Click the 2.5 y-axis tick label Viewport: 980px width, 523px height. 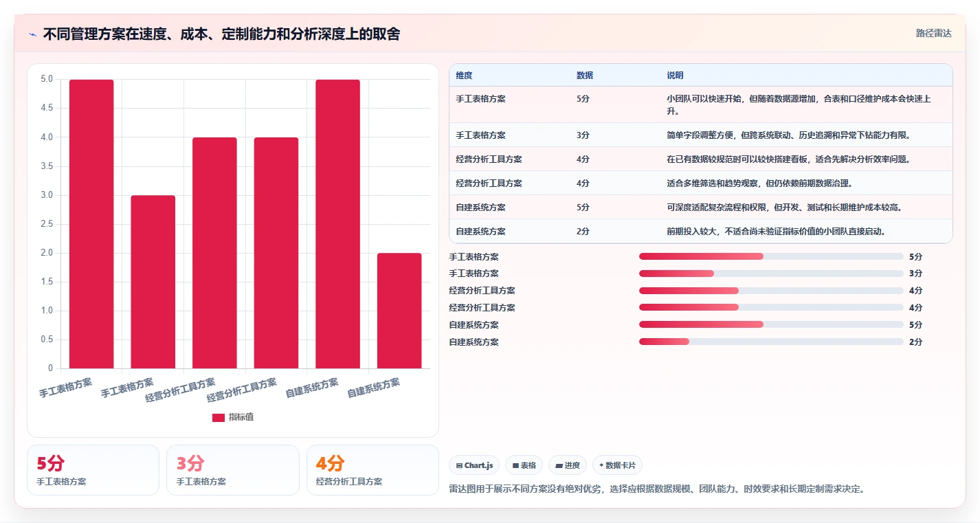click(47, 223)
